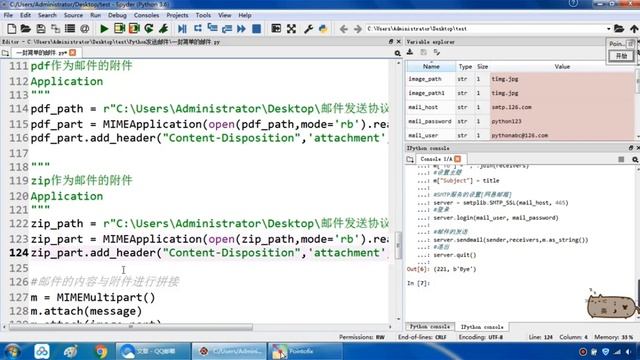
Task: Open the console tab browse icon
Action: [410, 159]
